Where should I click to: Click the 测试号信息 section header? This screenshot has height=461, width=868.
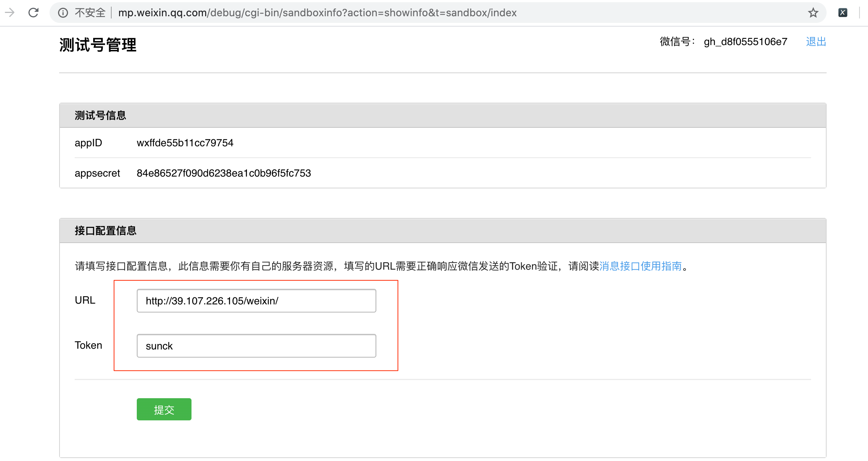point(100,116)
